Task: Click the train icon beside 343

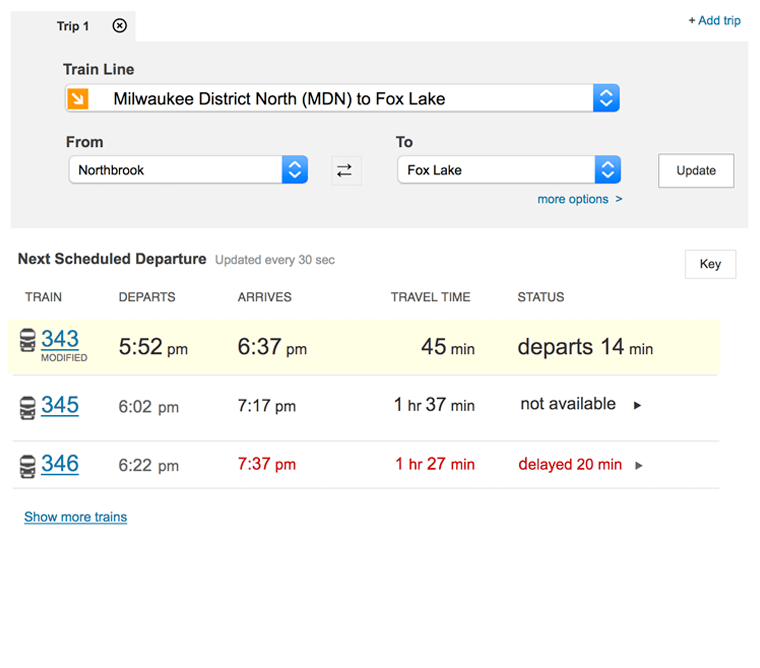Action: (x=28, y=340)
